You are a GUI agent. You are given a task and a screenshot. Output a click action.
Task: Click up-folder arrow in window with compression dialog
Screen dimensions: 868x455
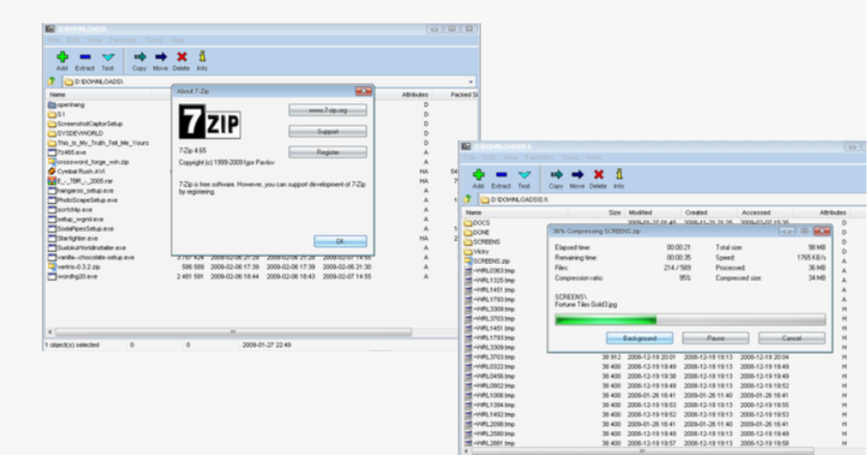tap(468, 199)
